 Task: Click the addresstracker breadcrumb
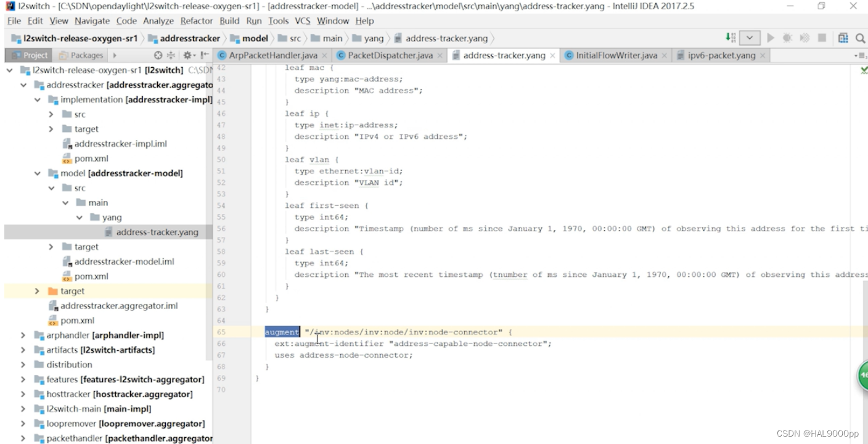(x=184, y=38)
